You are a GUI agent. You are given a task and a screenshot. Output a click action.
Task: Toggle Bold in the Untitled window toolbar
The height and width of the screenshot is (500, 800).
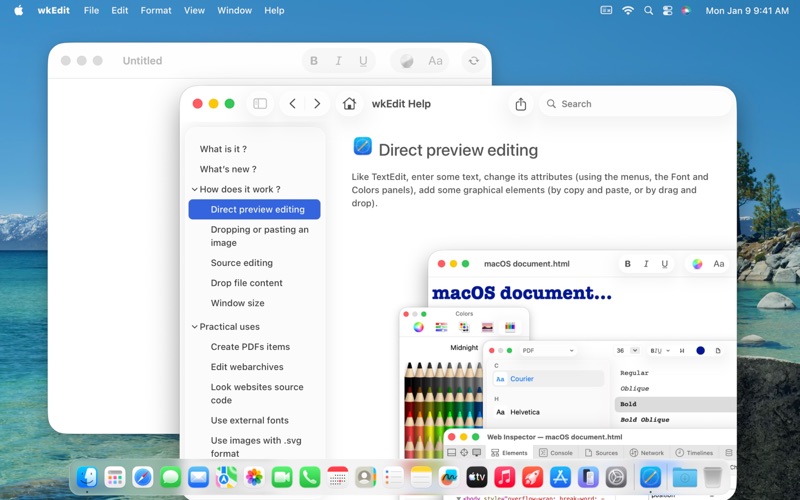pyautogui.click(x=314, y=61)
